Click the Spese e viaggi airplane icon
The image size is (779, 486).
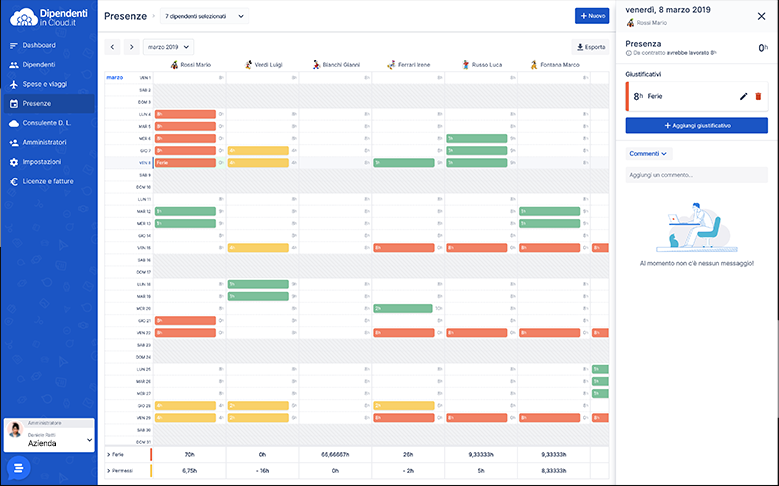(x=14, y=84)
